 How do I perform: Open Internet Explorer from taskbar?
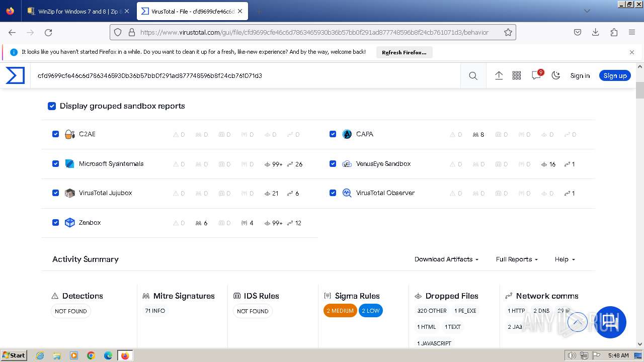(x=40, y=355)
